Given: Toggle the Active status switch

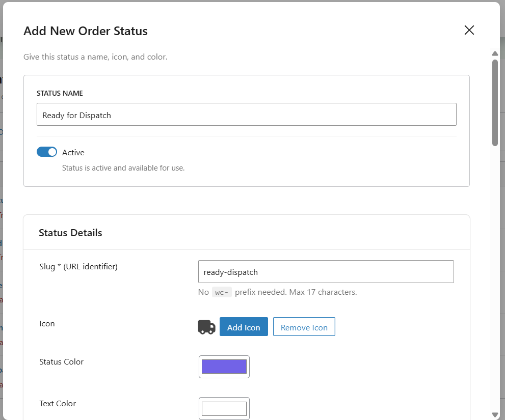Looking at the screenshot, I should click(x=47, y=152).
